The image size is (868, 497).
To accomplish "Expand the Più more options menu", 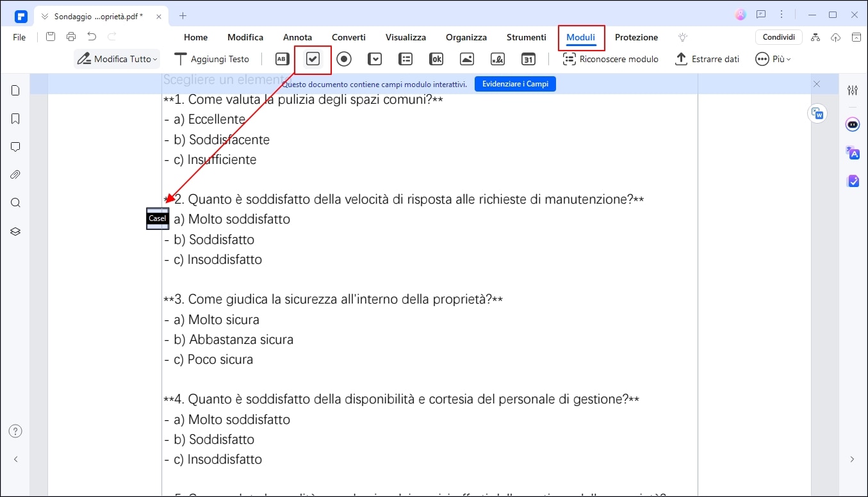I will click(773, 59).
